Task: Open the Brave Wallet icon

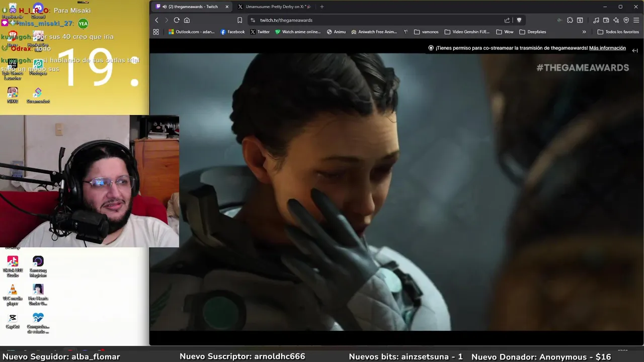Action: [x=606, y=20]
